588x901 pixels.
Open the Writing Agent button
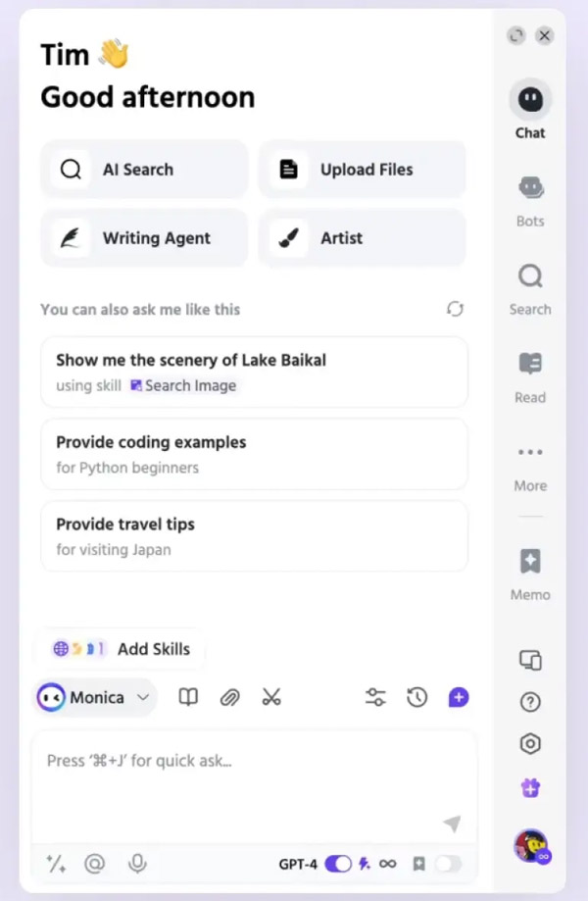pos(144,238)
